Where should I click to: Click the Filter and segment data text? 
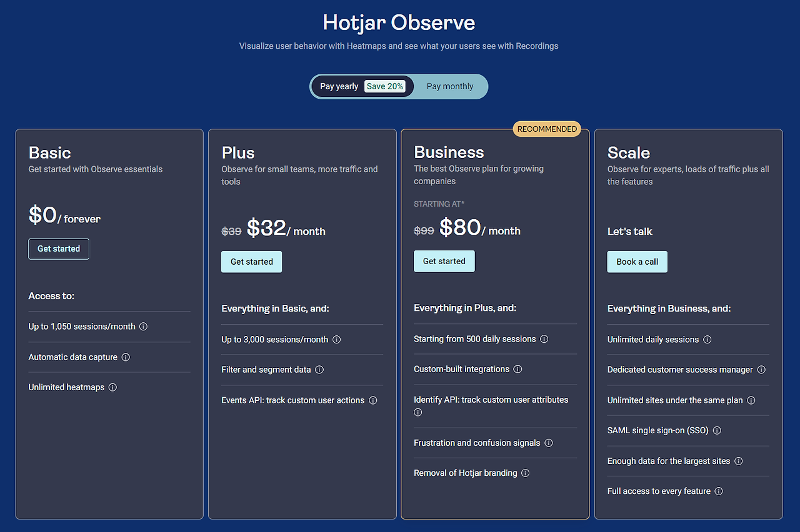click(x=266, y=370)
